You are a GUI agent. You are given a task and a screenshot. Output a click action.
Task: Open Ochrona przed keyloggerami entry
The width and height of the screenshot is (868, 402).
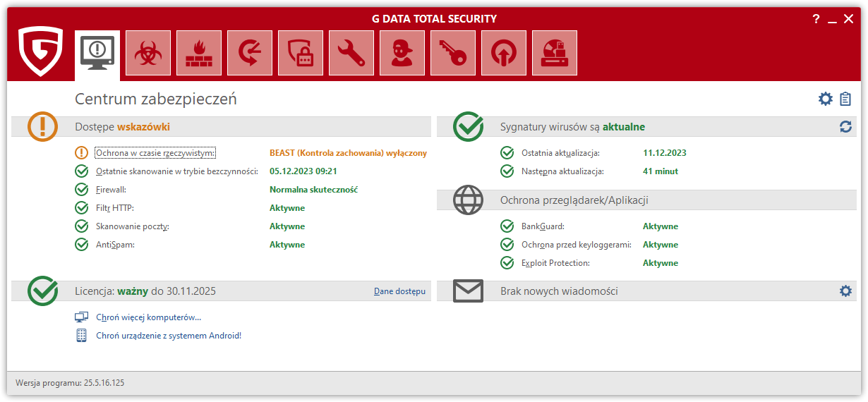(x=577, y=245)
